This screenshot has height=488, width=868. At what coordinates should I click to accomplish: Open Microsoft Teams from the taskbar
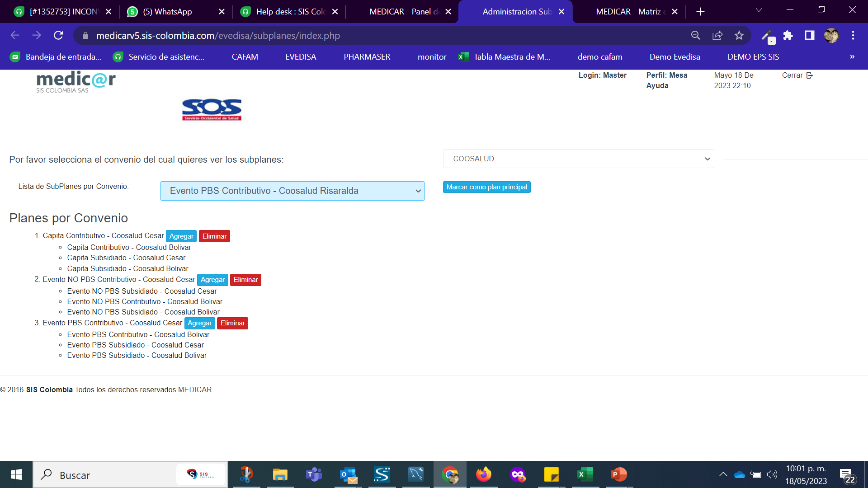pyautogui.click(x=314, y=474)
